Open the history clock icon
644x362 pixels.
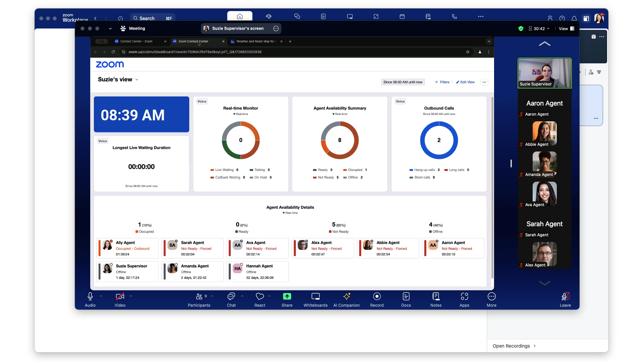pos(120,18)
